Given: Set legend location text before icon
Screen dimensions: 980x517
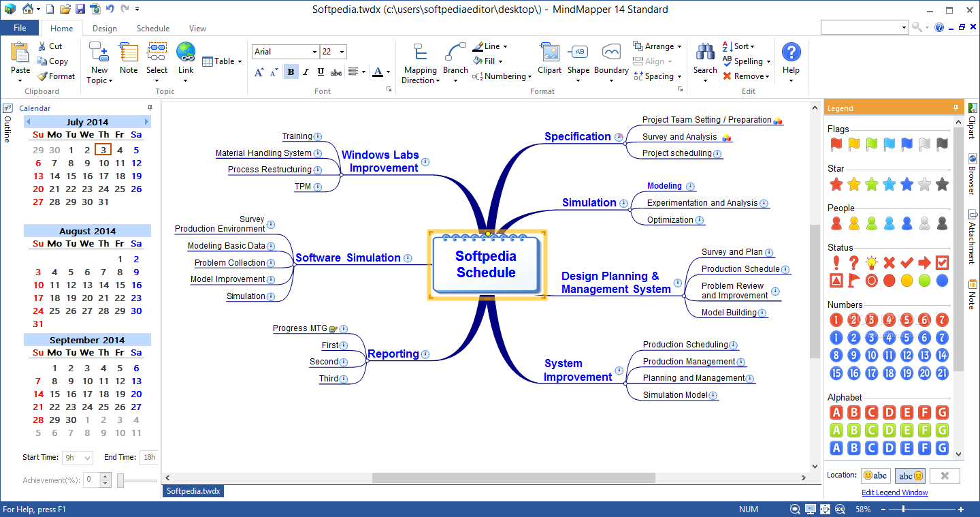Looking at the screenshot, I should [x=911, y=475].
